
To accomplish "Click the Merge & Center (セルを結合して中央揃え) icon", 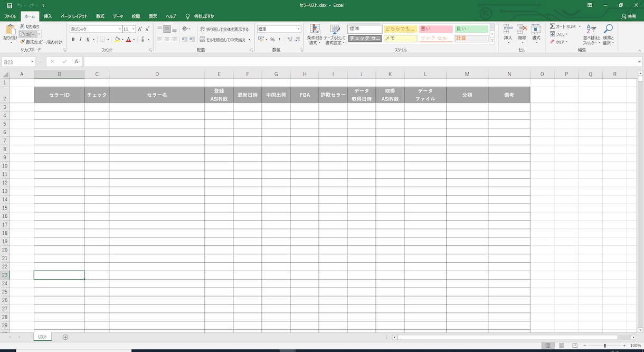I will pyautogui.click(x=203, y=40).
